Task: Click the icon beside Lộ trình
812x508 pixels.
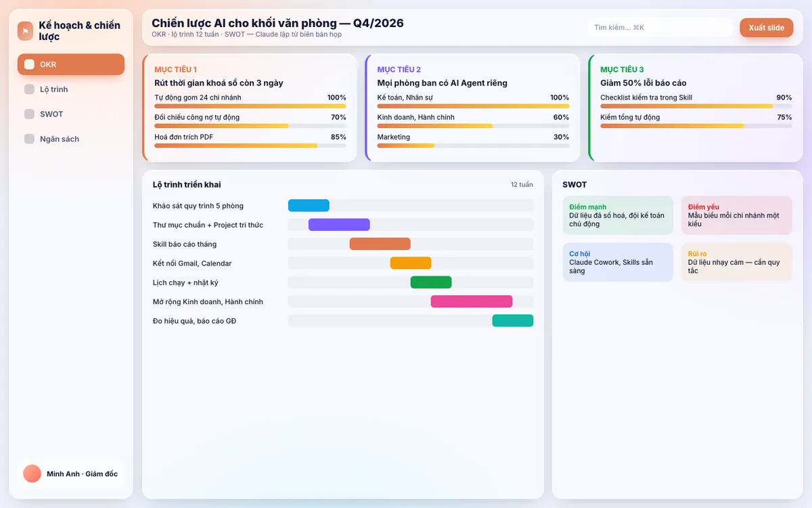Action: (29, 89)
